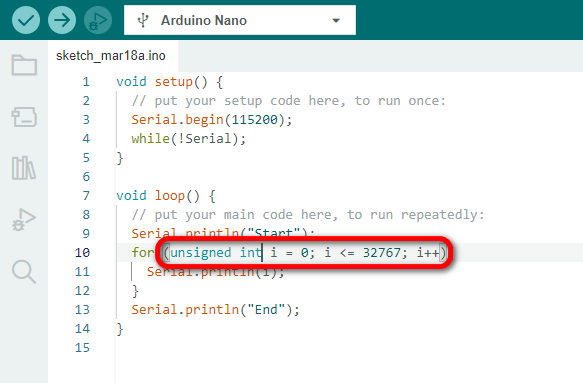
Task: Open the Library Manager books icon
Action: pos(24,168)
